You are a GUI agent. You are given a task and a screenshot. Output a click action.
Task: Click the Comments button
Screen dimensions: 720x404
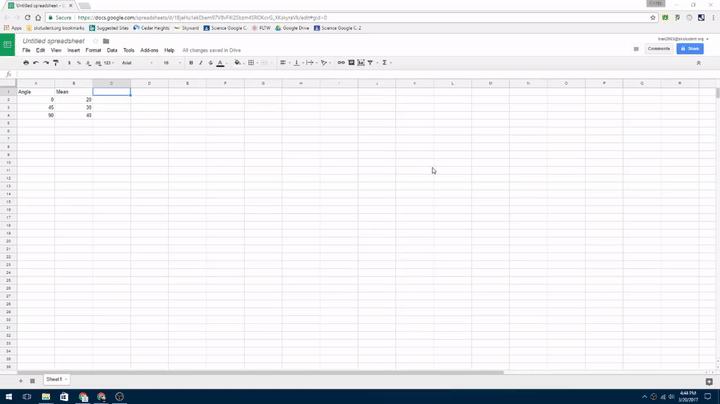659,48
